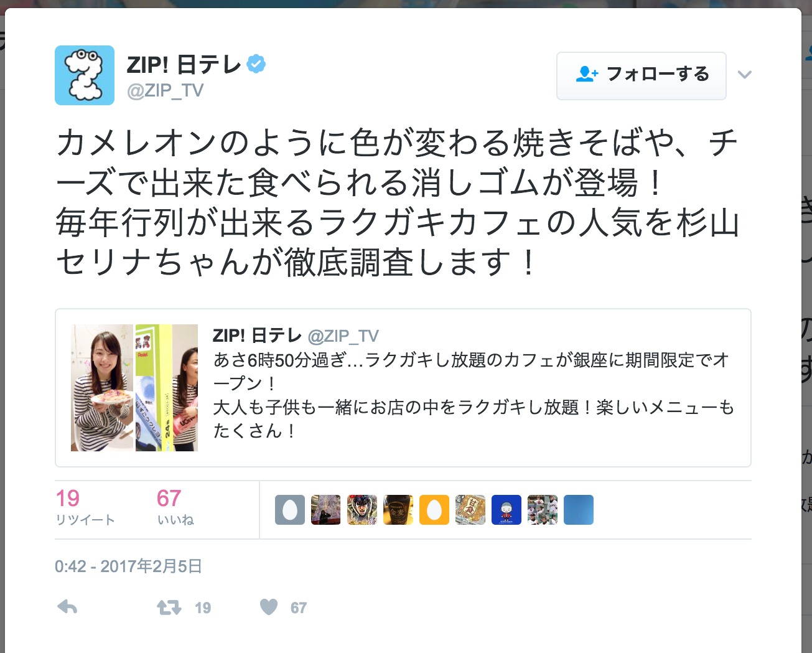Click the blue verified badge
Screen dimensions: 812x653
tap(256, 64)
